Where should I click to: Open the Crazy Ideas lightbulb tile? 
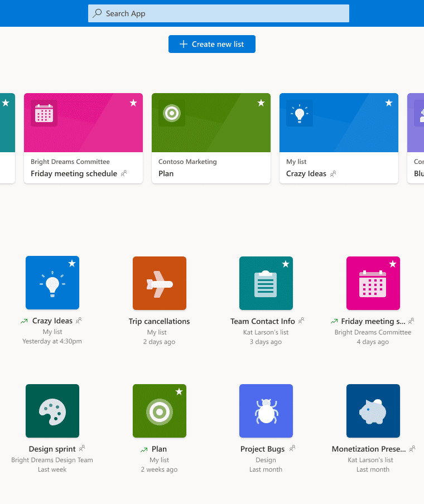pos(52,283)
